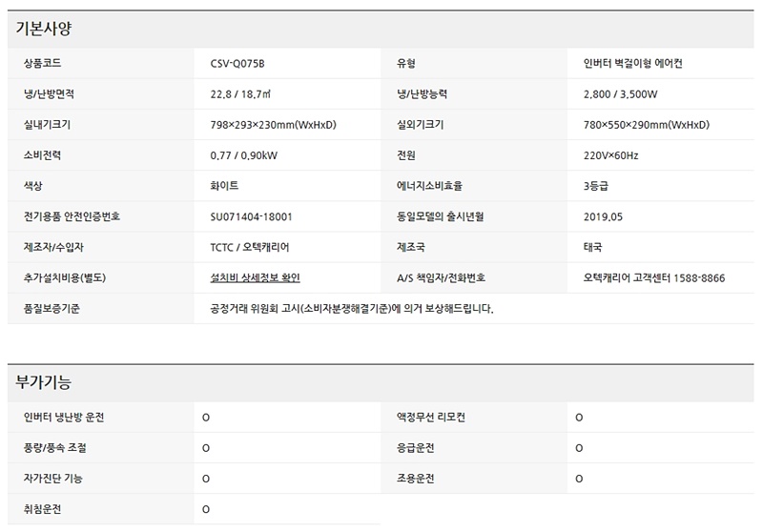Click the 부가기능 section header
This screenshot has height=532, width=763.
[x=44, y=382]
